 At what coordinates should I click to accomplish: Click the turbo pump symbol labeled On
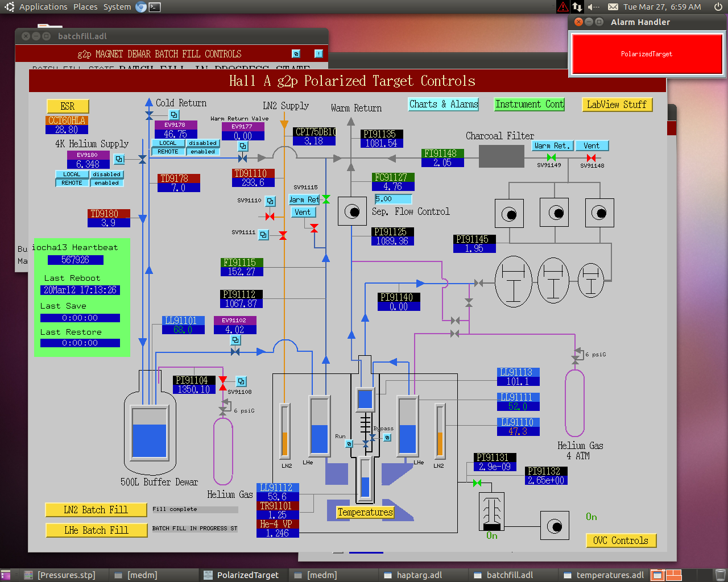pyautogui.click(x=491, y=511)
